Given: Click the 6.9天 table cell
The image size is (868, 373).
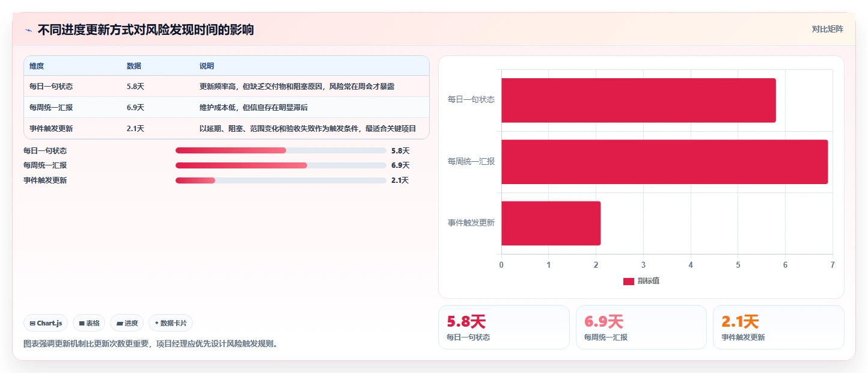Looking at the screenshot, I should tap(135, 108).
